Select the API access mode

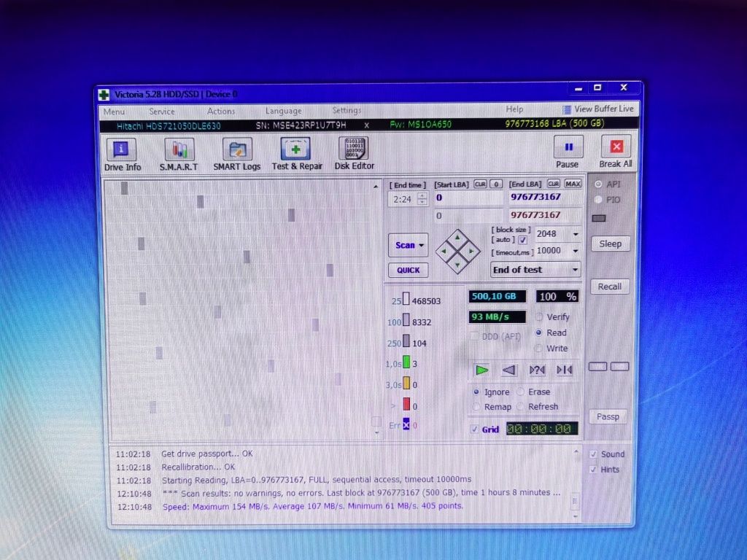tap(598, 184)
